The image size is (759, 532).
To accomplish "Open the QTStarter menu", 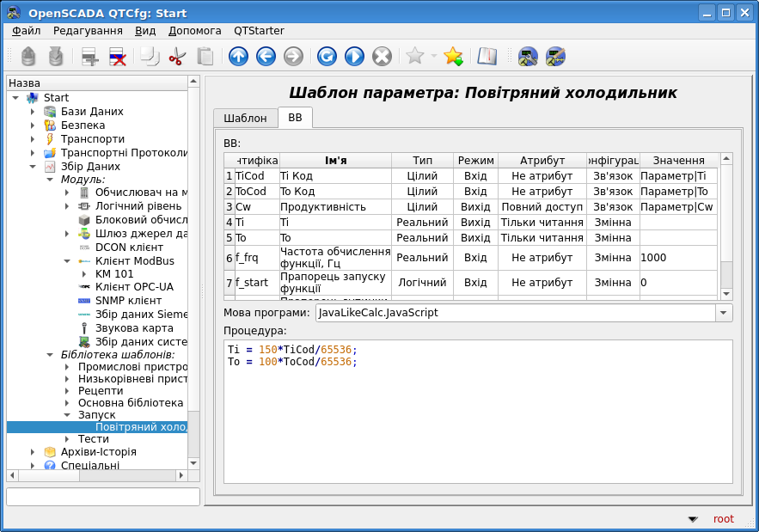I will [259, 30].
